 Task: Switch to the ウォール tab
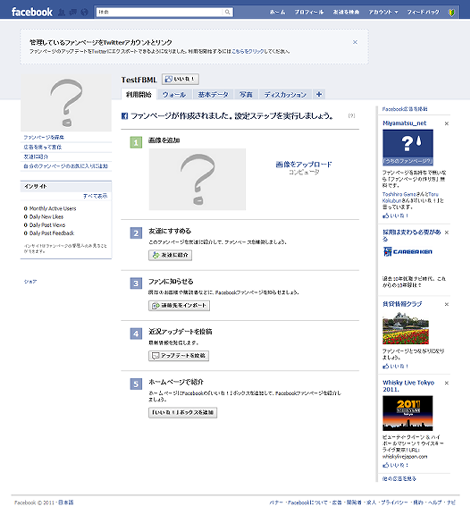pos(174,95)
